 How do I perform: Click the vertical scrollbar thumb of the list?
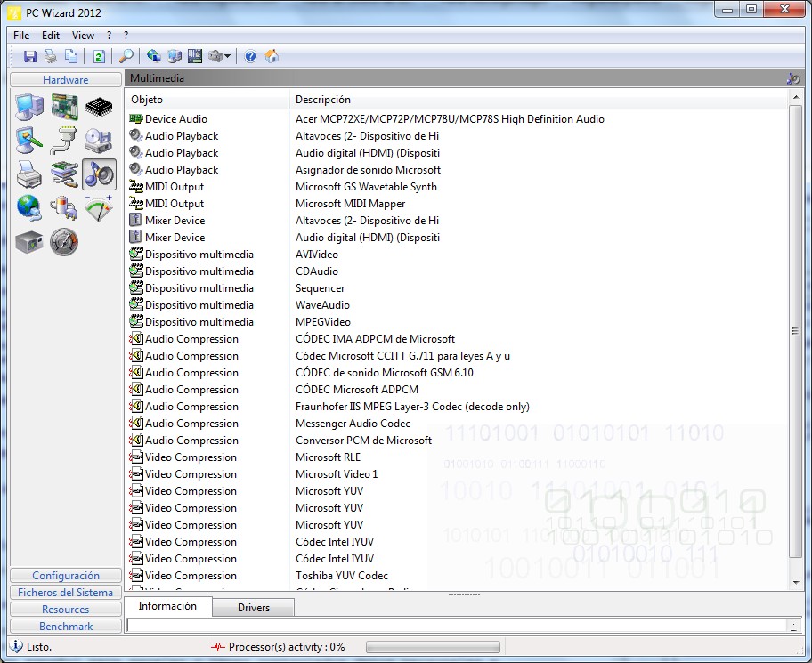[x=795, y=331]
